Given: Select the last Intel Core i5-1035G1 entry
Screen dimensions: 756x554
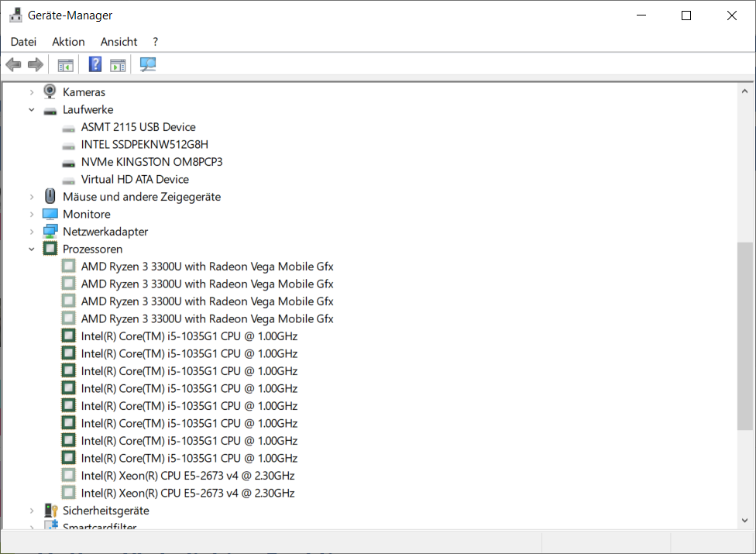Looking at the screenshot, I should point(189,458).
